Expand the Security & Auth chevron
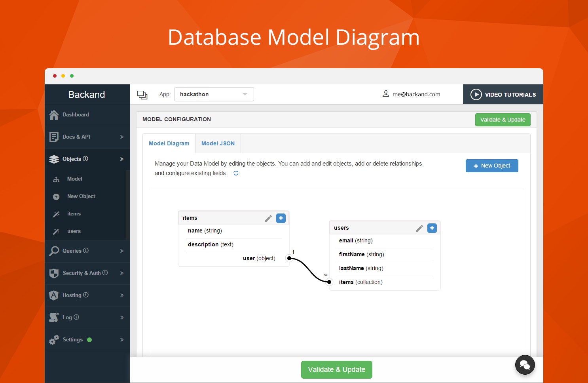This screenshot has width=588, height=383. click(x=122, y=273)
